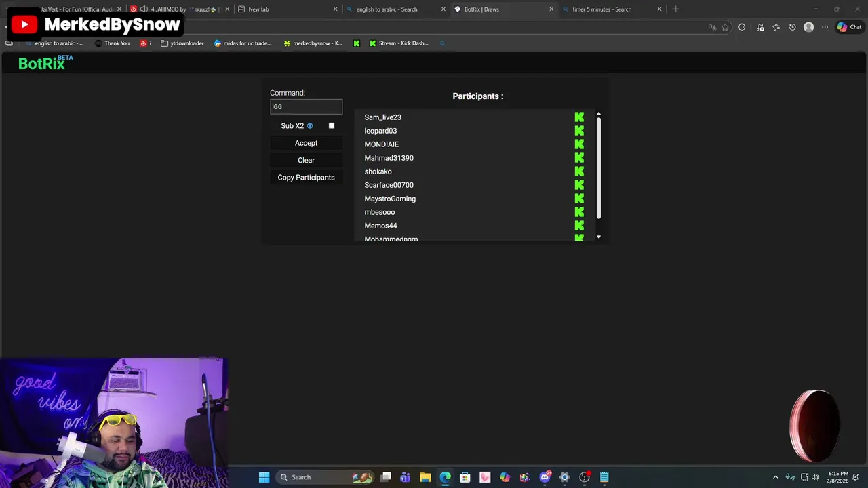The width and height of the screenshot is (868, 488).
Task: Open the Thank You bookmark
Action: (112, 43)
